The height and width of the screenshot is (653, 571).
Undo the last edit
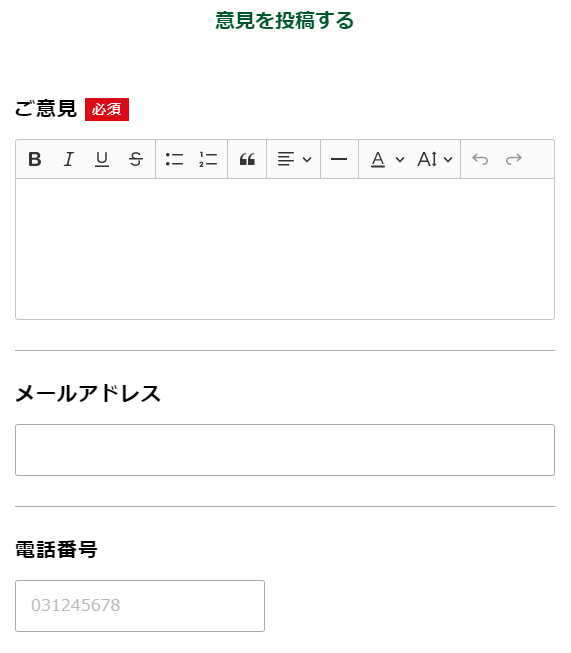coord(480,159)
